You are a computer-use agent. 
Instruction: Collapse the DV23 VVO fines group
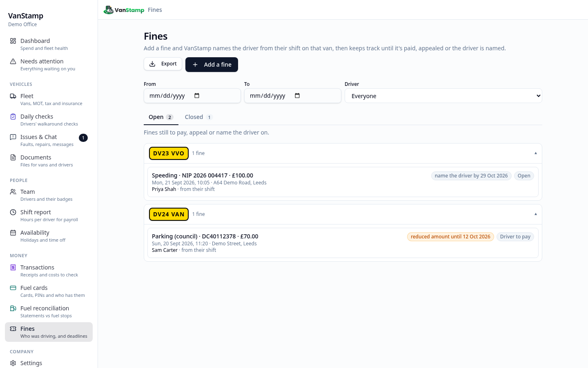click(x=536, y=153)
